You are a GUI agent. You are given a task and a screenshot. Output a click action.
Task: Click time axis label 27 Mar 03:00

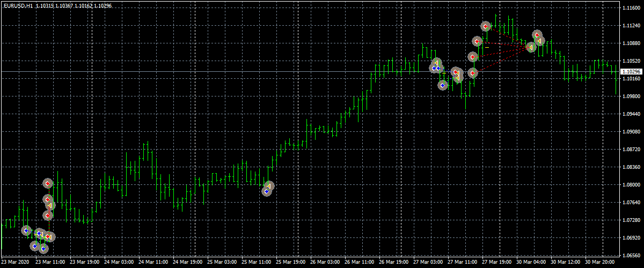(428, 263)
